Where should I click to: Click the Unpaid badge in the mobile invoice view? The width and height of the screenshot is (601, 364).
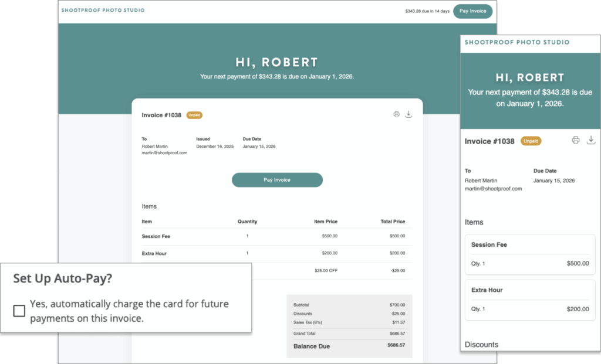pyautogui.click(x=531, y=141)
